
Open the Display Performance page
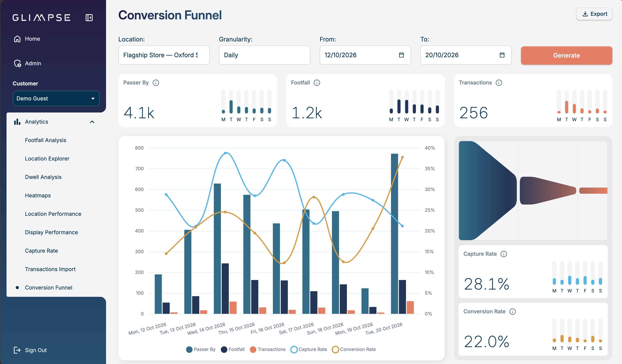tap(51, 232)
